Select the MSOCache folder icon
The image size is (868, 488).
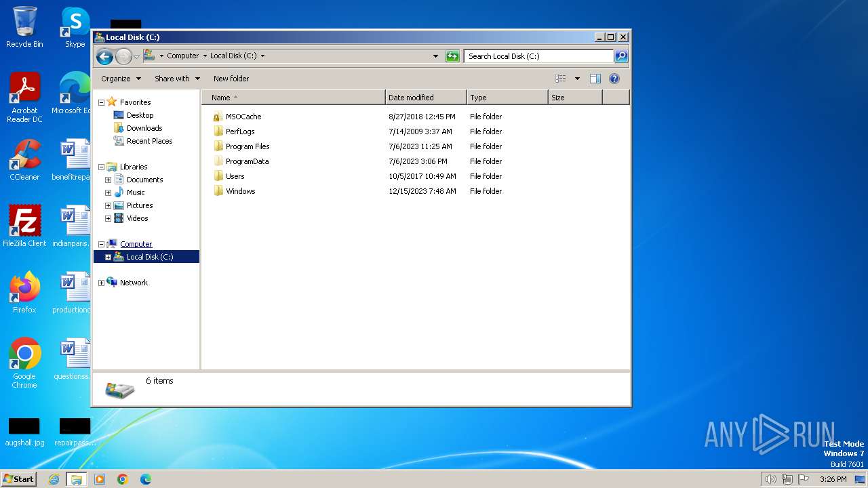pos(218,117)
